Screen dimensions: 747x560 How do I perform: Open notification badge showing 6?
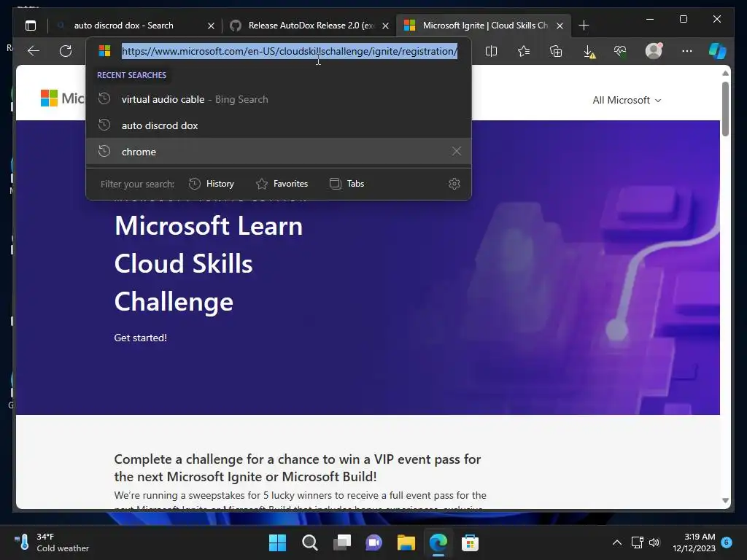(x=727, y=542)
